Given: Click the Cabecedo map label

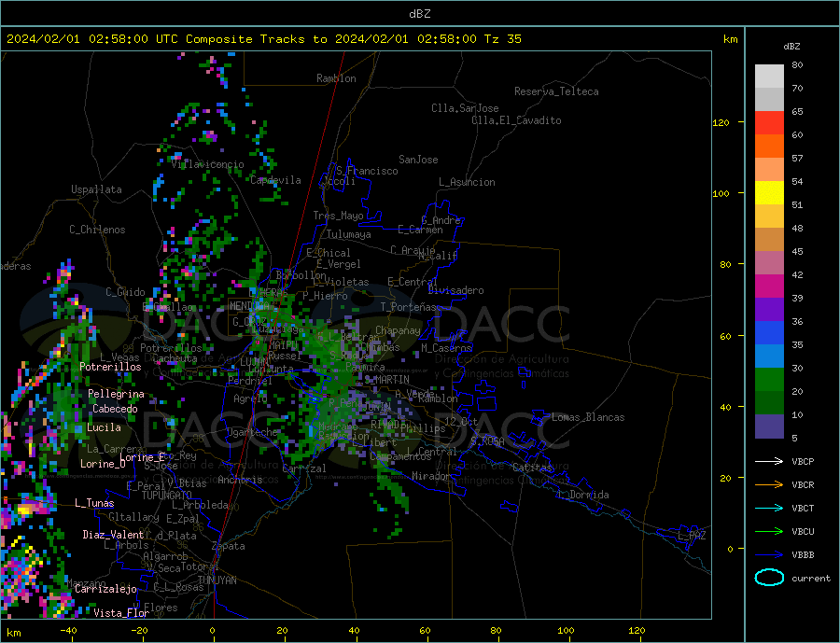Looking at the screenshot, I should 115,409.
